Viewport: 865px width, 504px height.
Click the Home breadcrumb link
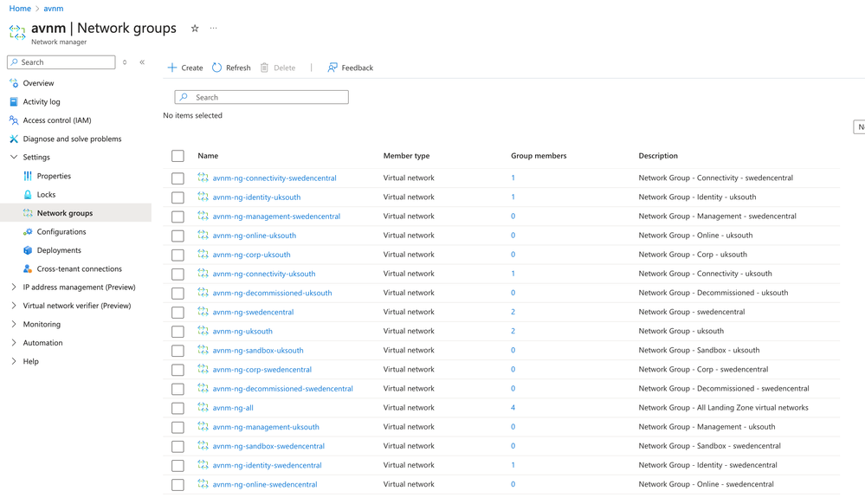20,9
